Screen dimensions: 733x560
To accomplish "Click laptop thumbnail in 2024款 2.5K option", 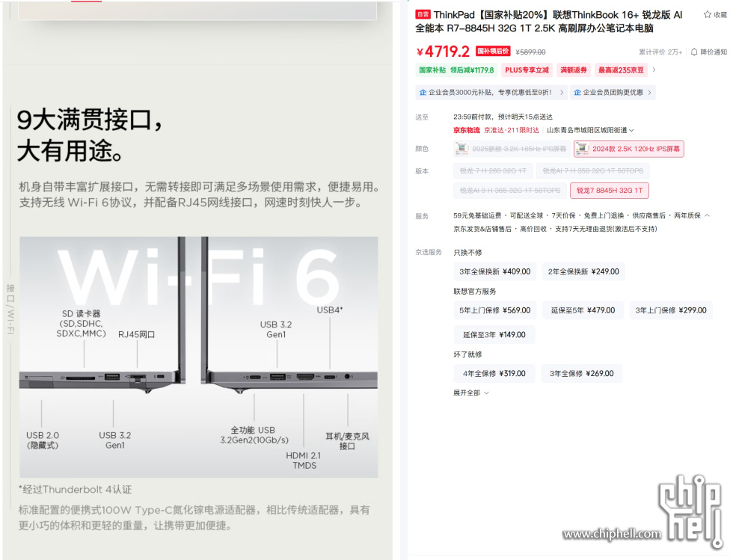I will click(583, 149).
